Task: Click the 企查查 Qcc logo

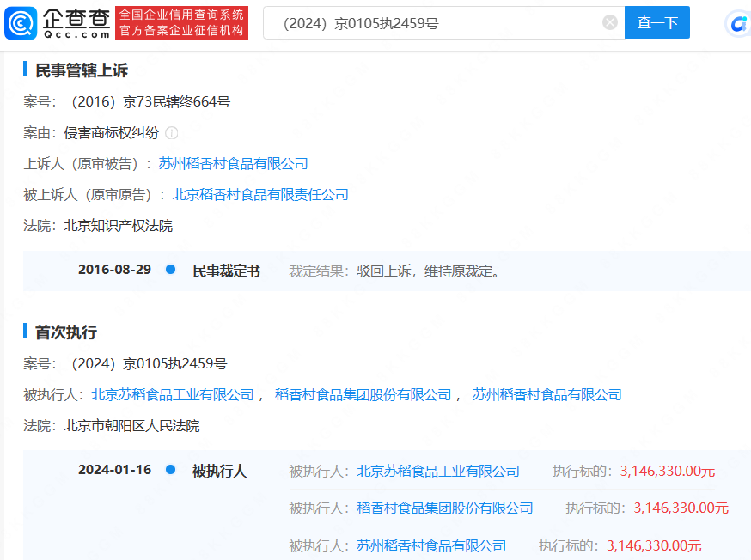Action: 57,23
